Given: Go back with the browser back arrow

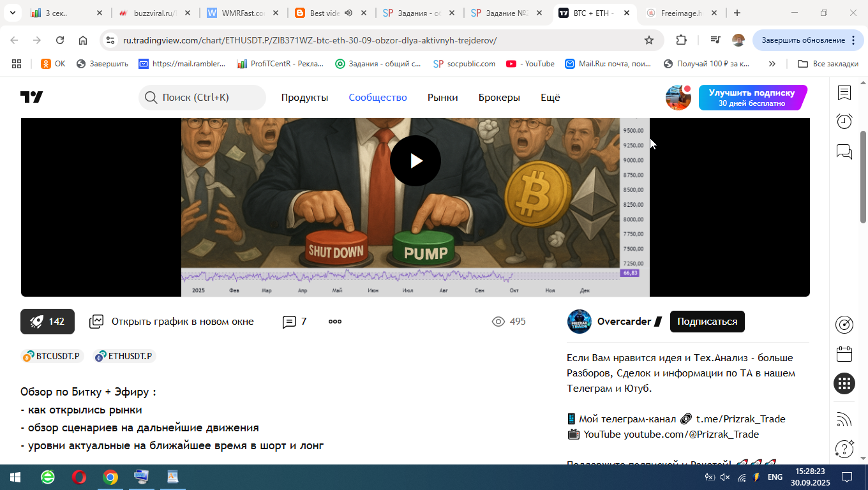Looking at the screenshot, I should click(x=14, y=40).
